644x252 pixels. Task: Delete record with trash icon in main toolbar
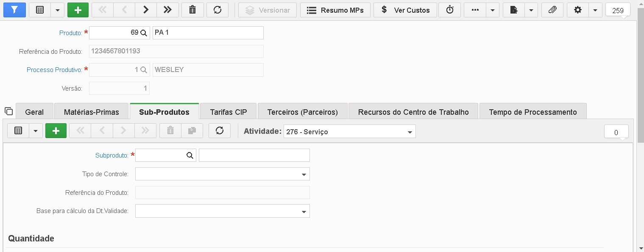[192, 10]
